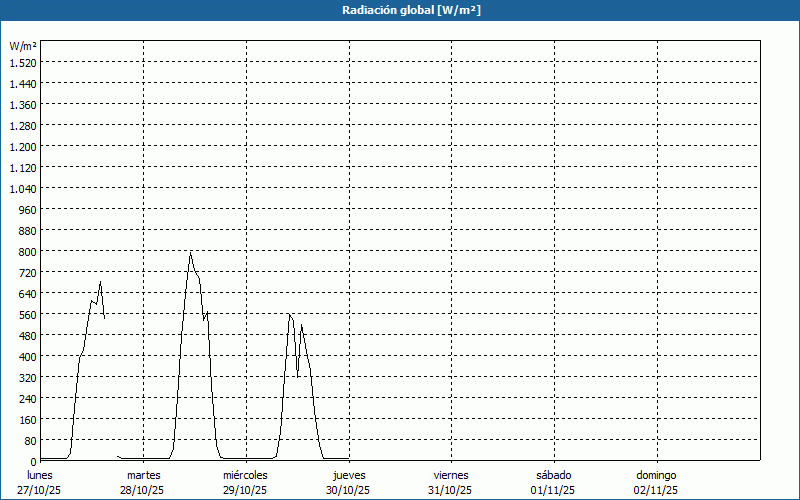Select the "martes" day label

tap(143, 475)
